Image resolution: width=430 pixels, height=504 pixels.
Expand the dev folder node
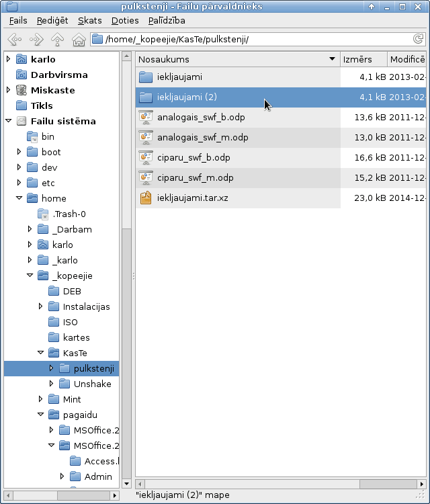pos(19,167)
